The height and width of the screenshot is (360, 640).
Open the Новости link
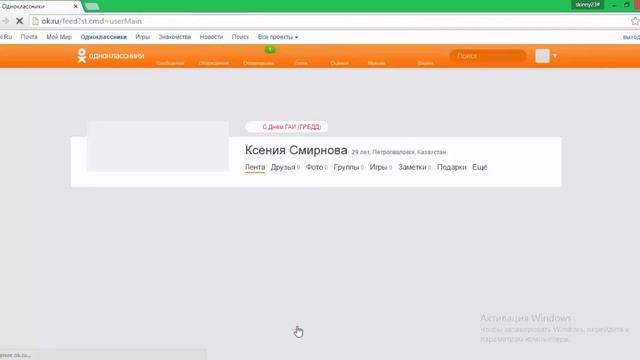pos(211,37)
